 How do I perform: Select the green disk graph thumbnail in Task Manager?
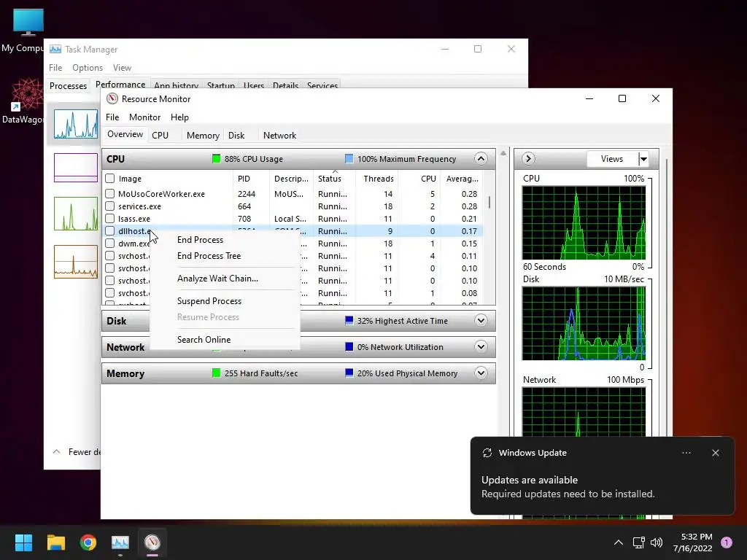tap(76, 214)
